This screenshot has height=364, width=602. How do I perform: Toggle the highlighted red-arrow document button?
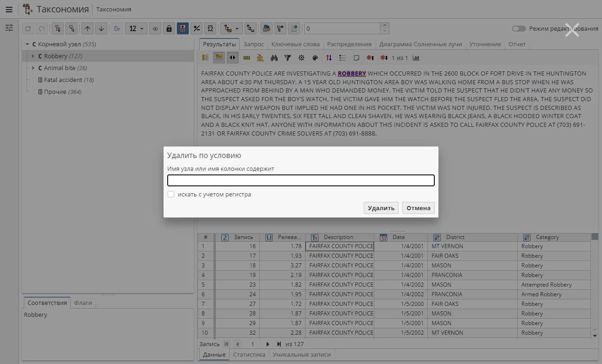[183, 28]
